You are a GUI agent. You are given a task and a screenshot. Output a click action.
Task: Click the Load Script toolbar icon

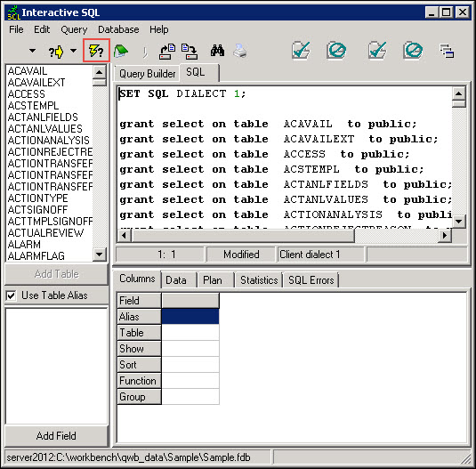point(167,52)
